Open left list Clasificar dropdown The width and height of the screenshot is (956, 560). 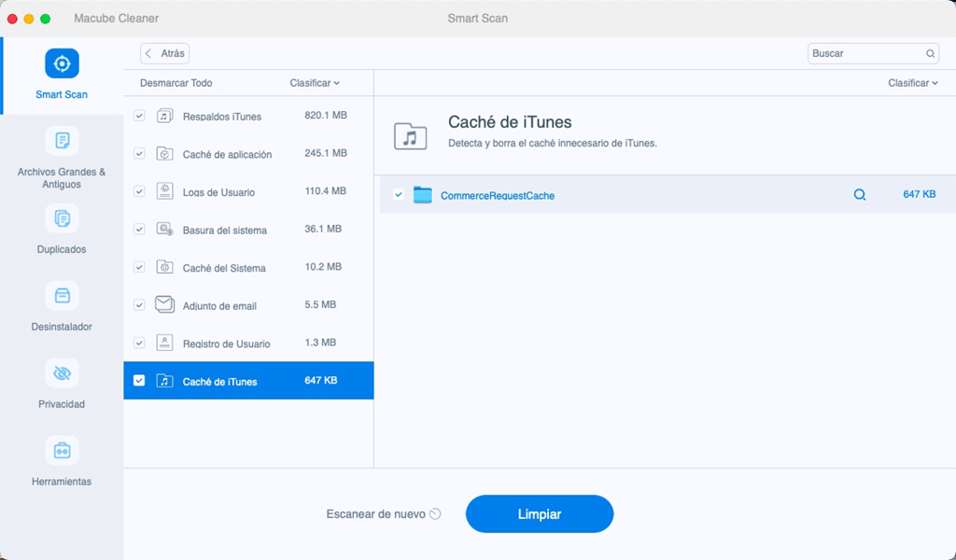315,83
